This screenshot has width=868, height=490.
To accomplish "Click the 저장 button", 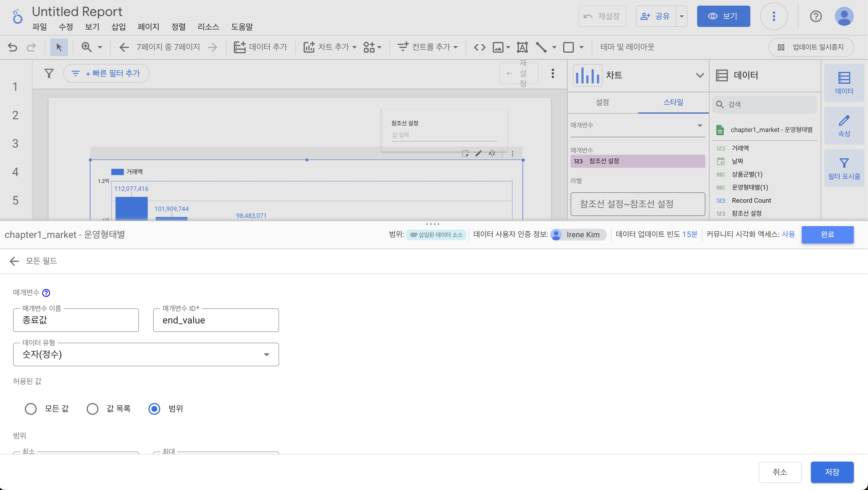I will point(832,472).
